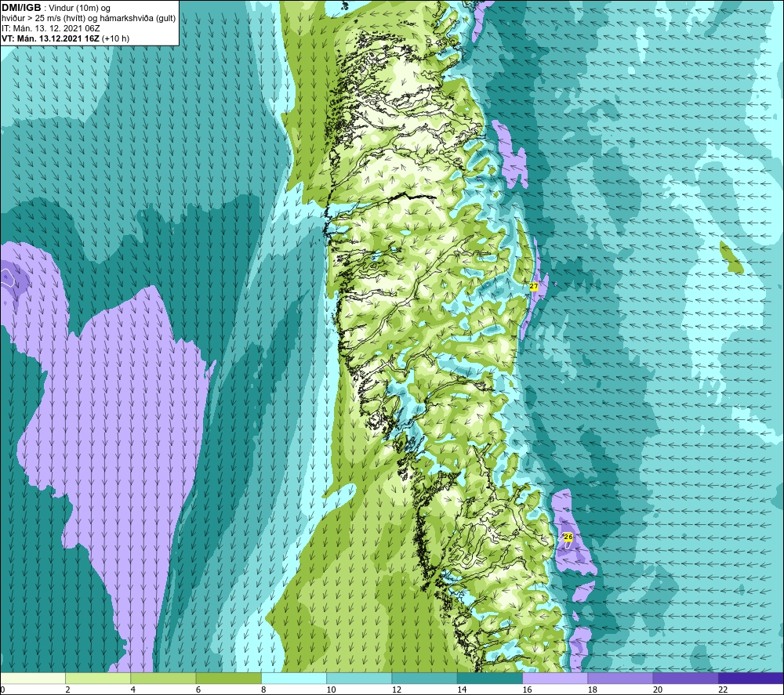Click the darkest purple legend swatch above 22
Viewport: 784px width, 695px height.
751,679
